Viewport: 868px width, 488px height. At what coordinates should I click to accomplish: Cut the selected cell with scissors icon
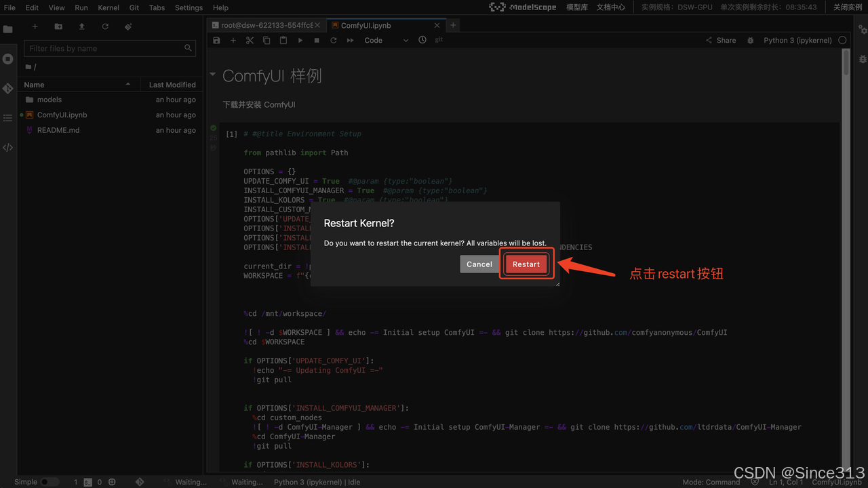250,40
